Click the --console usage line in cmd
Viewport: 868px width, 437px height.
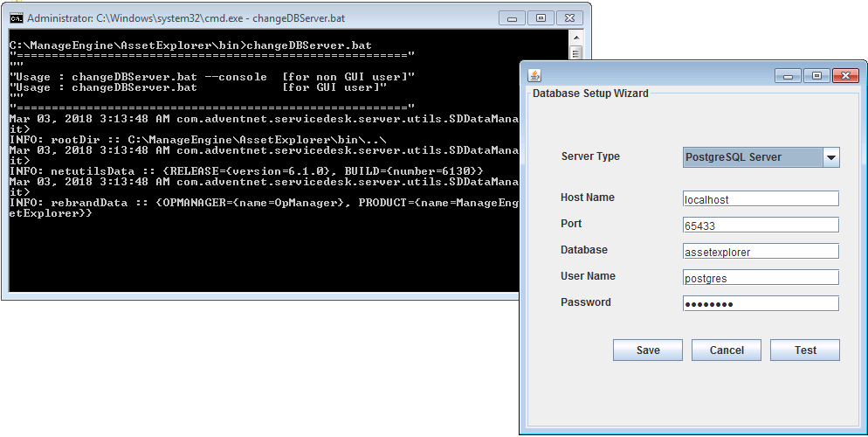pos(212,77)
